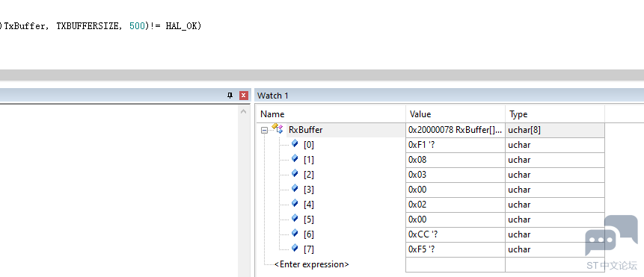Click the uchar[8] type cell
The image size is (644, 277).
click(x=555, y=131)
